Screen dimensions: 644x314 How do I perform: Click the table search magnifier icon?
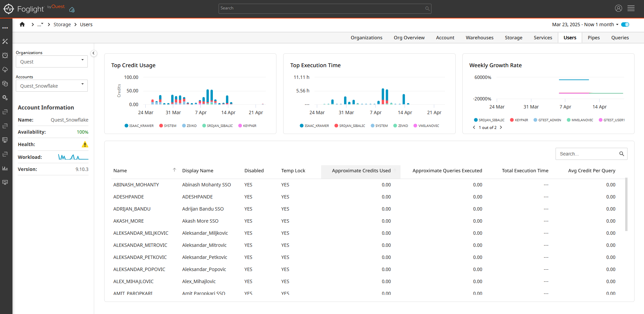pos(621,154)
